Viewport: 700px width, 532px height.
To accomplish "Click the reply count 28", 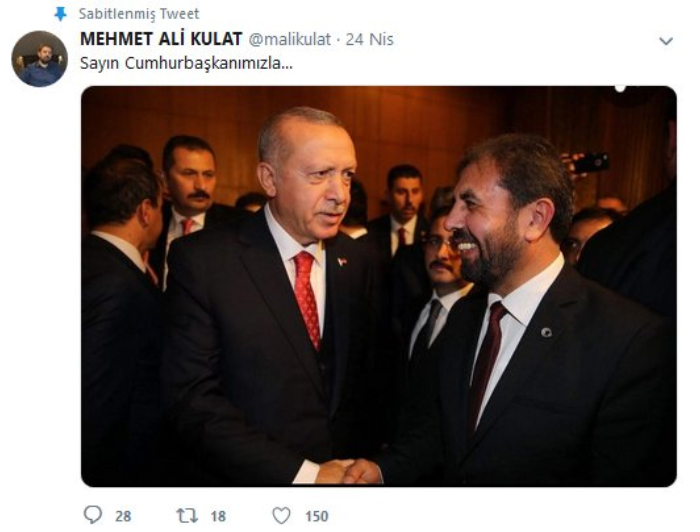I will [123, 516].
